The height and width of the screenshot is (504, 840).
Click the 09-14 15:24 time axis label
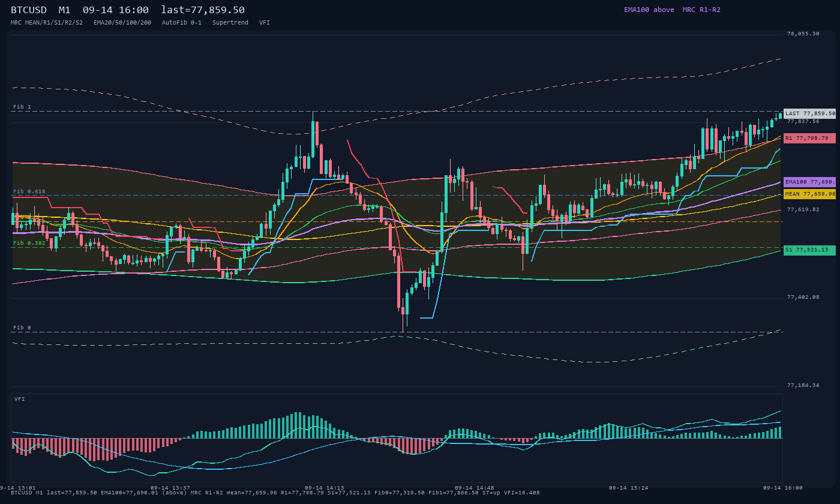629,488
